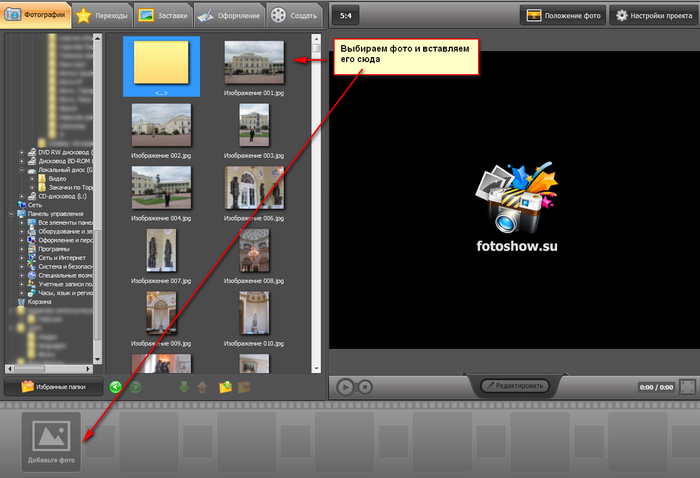
Task: Click thumbnail list scroll up arrow
Action: (x=317, y=38)
